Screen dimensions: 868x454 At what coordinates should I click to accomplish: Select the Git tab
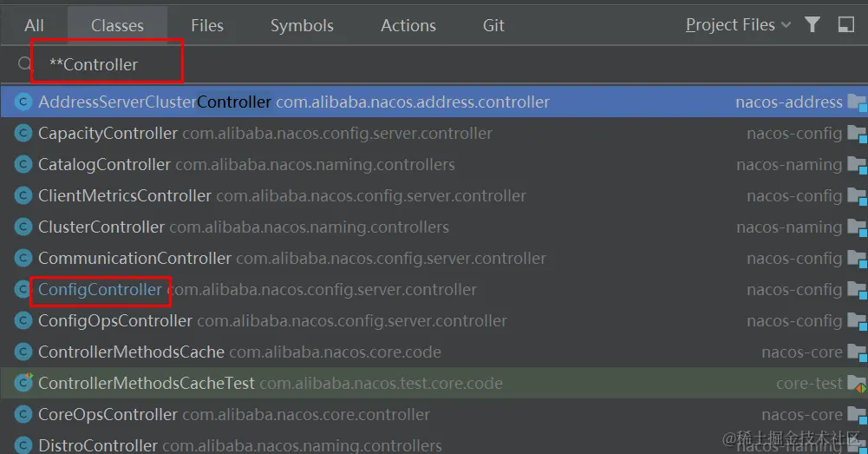coord(493,25)
